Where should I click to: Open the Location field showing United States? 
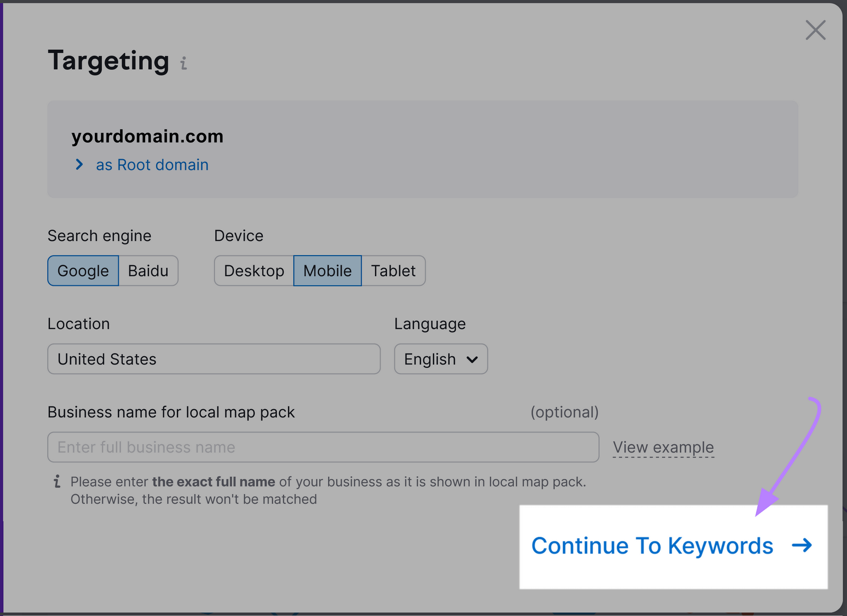(x=213, y=359)
